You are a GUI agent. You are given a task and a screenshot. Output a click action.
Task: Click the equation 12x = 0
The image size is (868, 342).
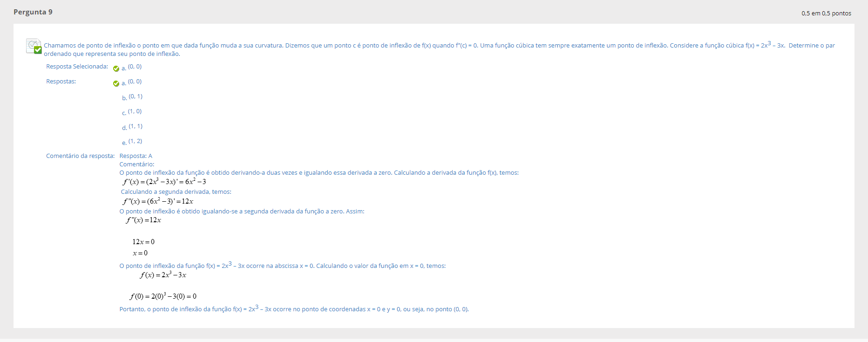[143, 242]
